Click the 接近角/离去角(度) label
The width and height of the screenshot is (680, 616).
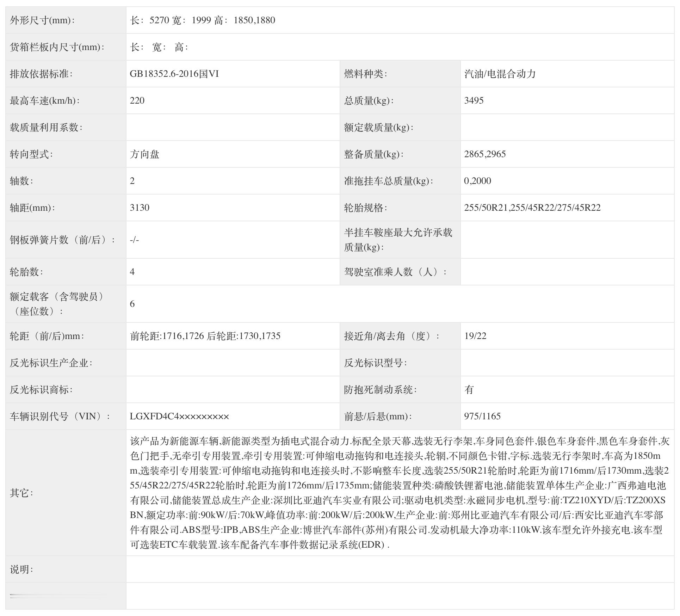tap(392, 336)
